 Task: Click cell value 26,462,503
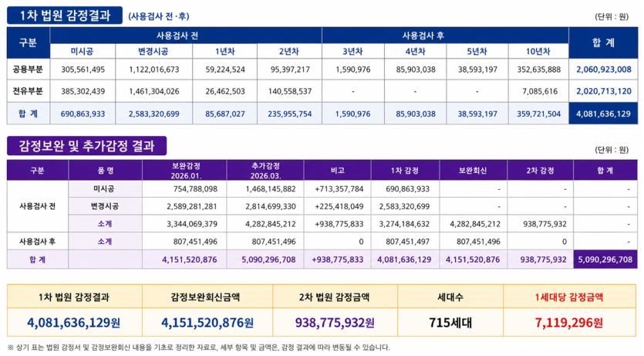[x=225, y=91]
